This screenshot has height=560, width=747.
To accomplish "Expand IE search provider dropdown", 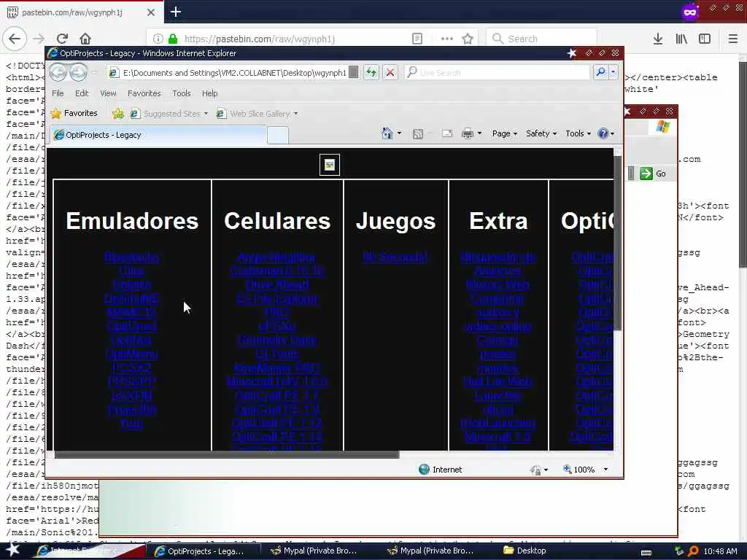I will click(x=613, y=72).
